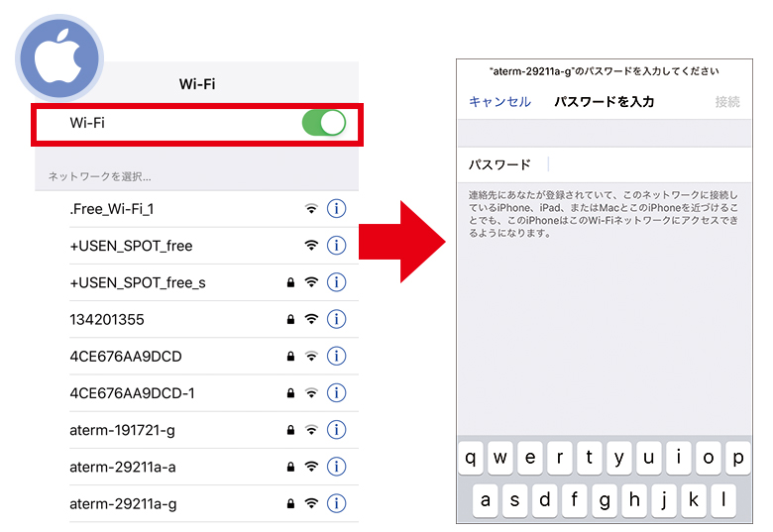Screen dimensions: 773x532
Task: Tap the f key on keyboard
Action: click(x=575, y=500)
